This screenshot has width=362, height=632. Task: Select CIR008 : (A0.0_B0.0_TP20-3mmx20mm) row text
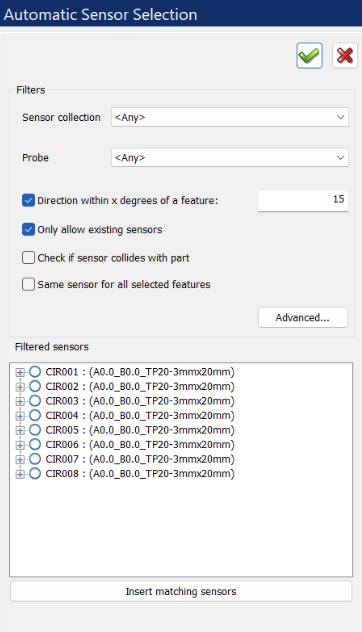pos(140,473)
